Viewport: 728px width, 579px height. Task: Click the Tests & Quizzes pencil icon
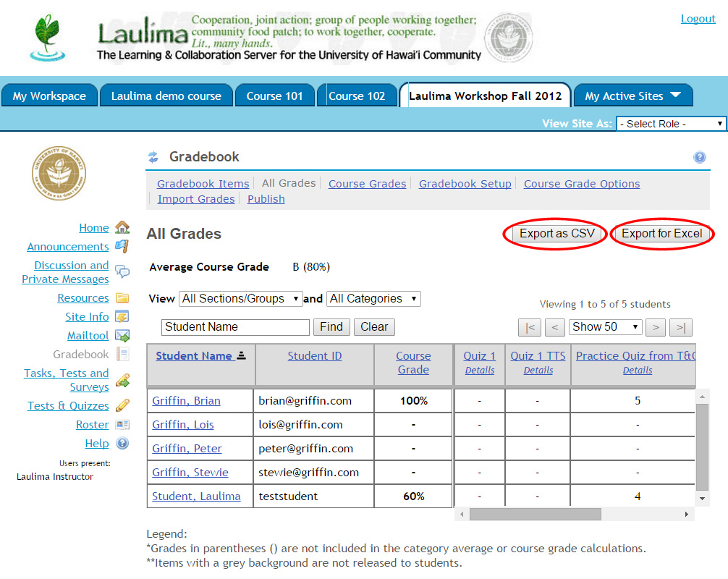[x=122, y=405]
